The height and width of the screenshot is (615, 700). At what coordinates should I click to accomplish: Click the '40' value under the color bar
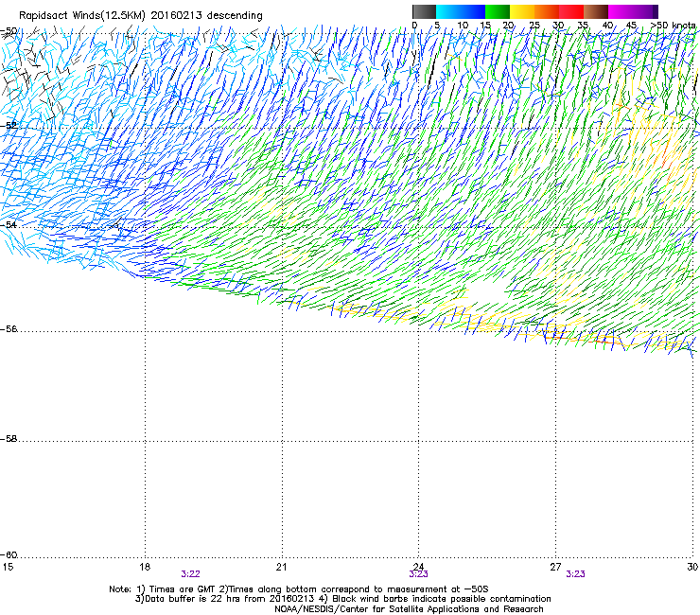tap(607, 26)
